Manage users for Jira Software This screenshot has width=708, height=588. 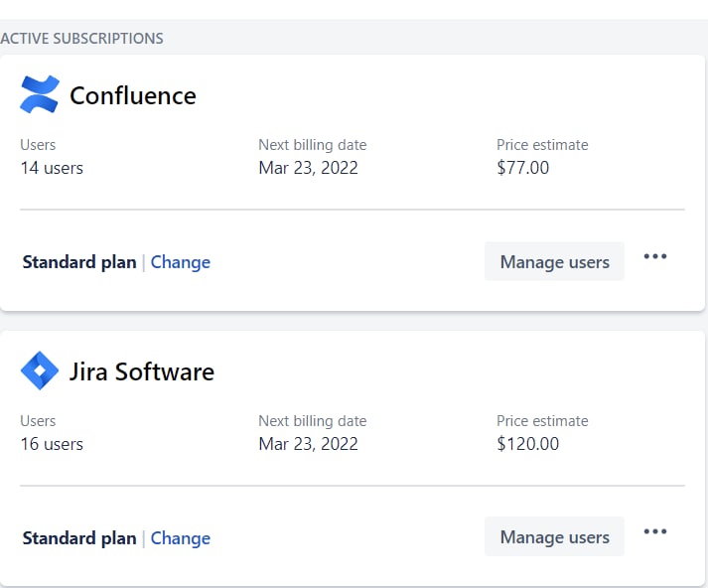pos(554,537)
